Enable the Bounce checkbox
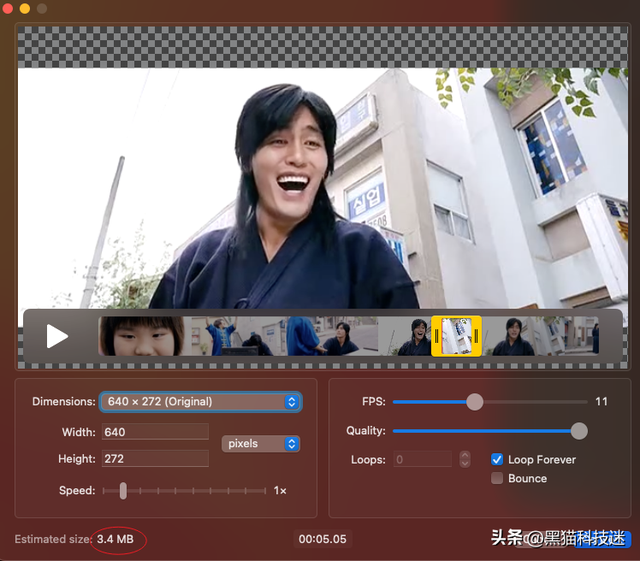The height and width of the screenshot is (561, 640). [497, 478]
